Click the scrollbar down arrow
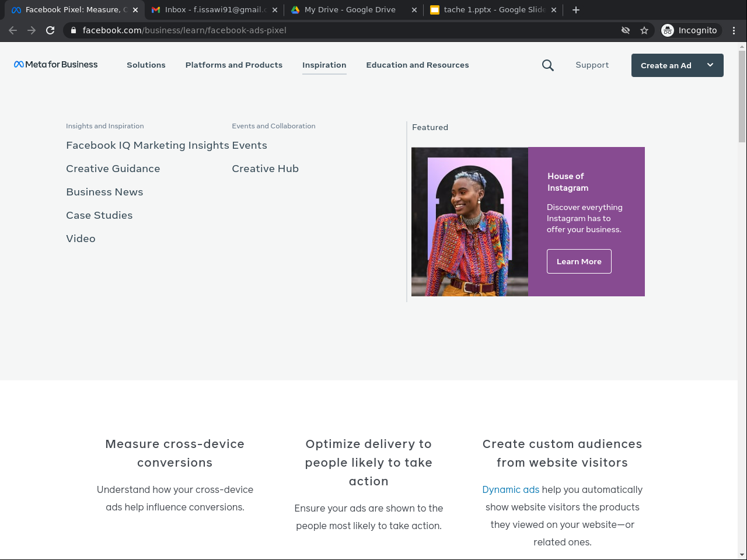747x560 pixels. coord(742,555)
